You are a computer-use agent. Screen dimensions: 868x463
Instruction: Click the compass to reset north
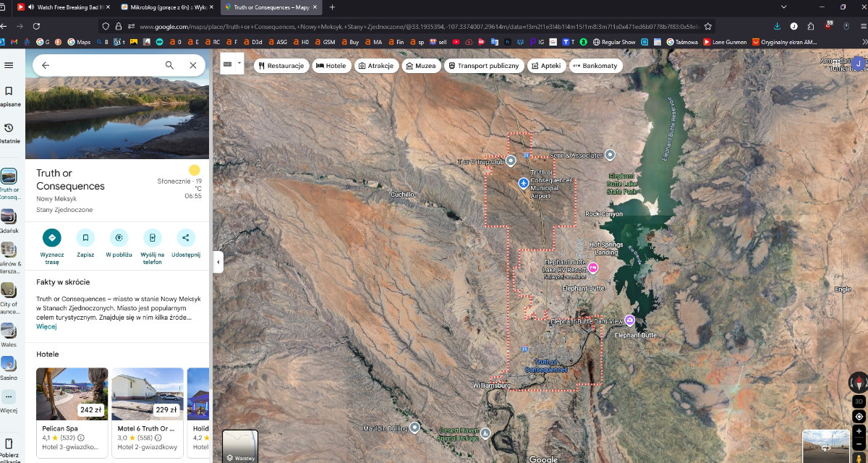pyautogui.click(x=859, y=383)
